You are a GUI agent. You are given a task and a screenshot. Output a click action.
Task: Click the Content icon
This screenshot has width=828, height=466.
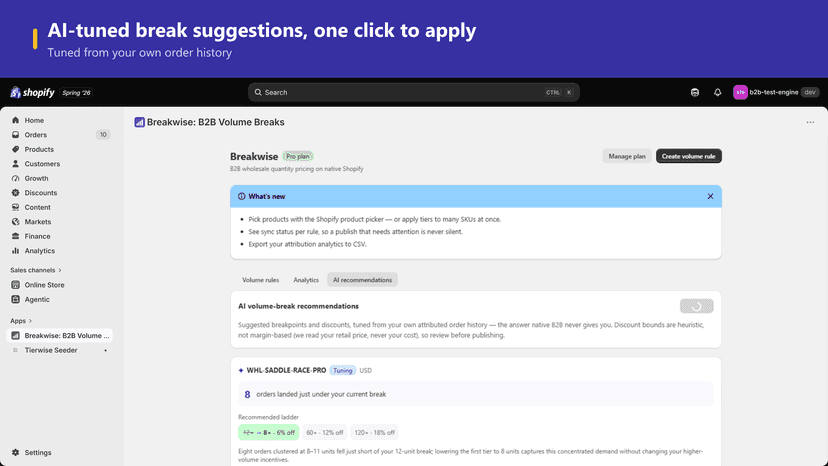coord(15,207)
